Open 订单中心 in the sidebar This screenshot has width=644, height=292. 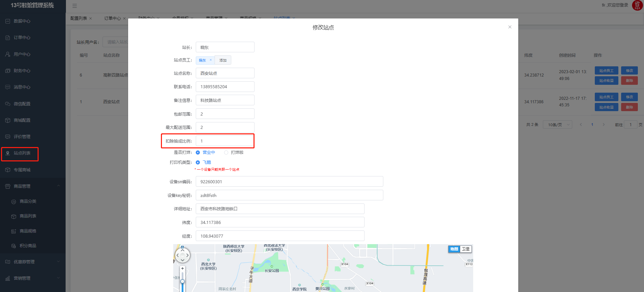(22, 38)
